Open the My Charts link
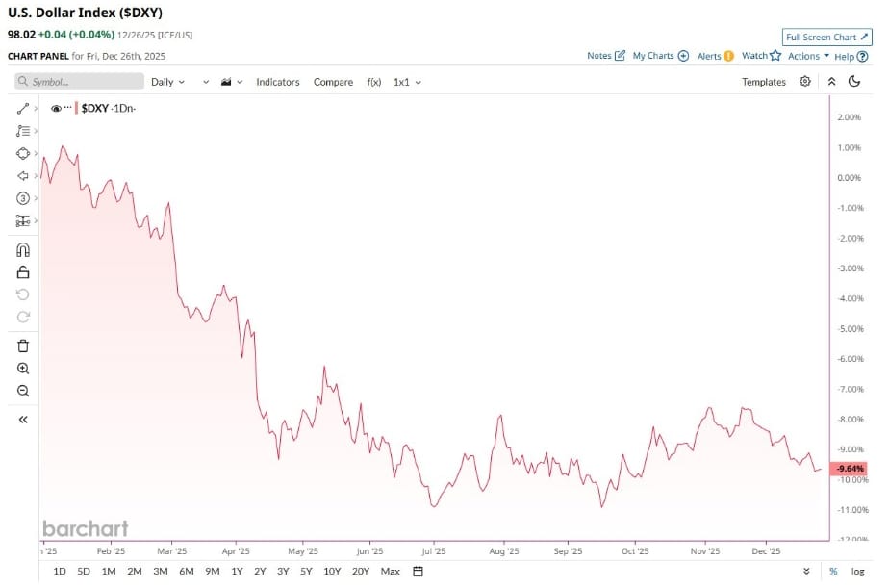 653,56
